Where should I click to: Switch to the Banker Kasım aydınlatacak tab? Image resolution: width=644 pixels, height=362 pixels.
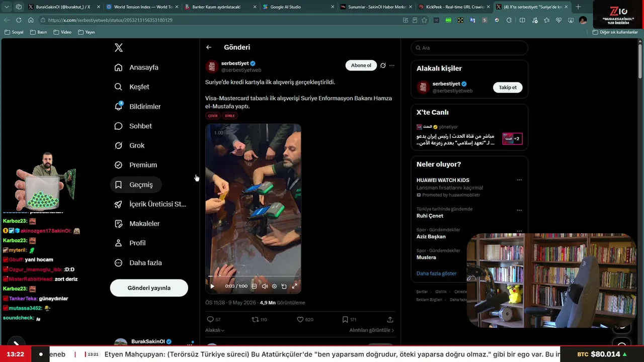click(220, 7)
